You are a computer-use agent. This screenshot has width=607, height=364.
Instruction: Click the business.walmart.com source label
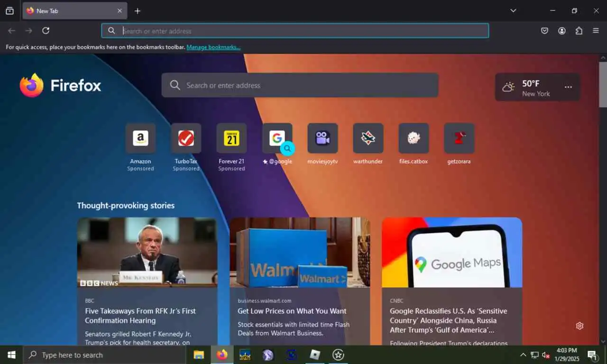(x=265, y=300)
